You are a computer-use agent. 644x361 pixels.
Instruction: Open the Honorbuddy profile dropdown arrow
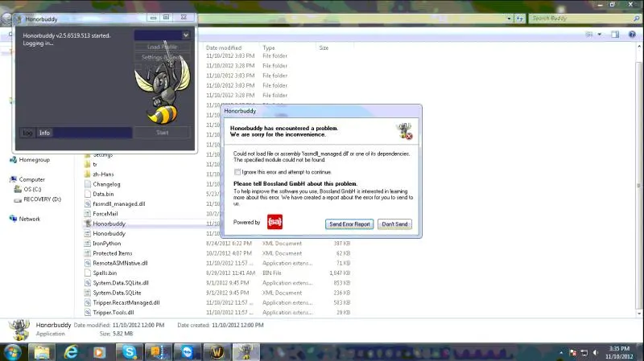186,35
